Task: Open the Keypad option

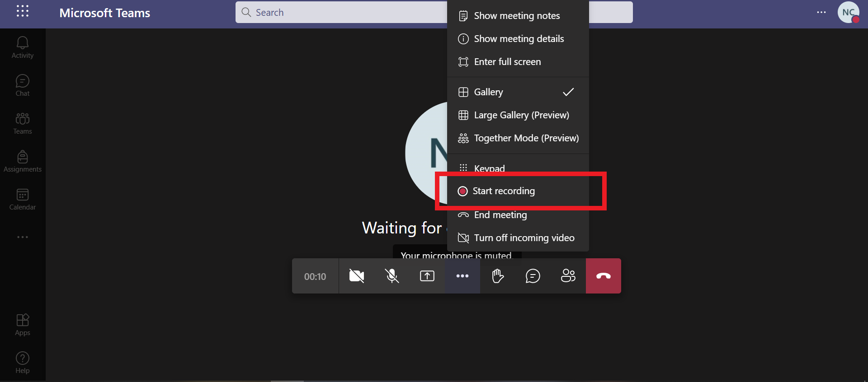Action: [518, 168]
